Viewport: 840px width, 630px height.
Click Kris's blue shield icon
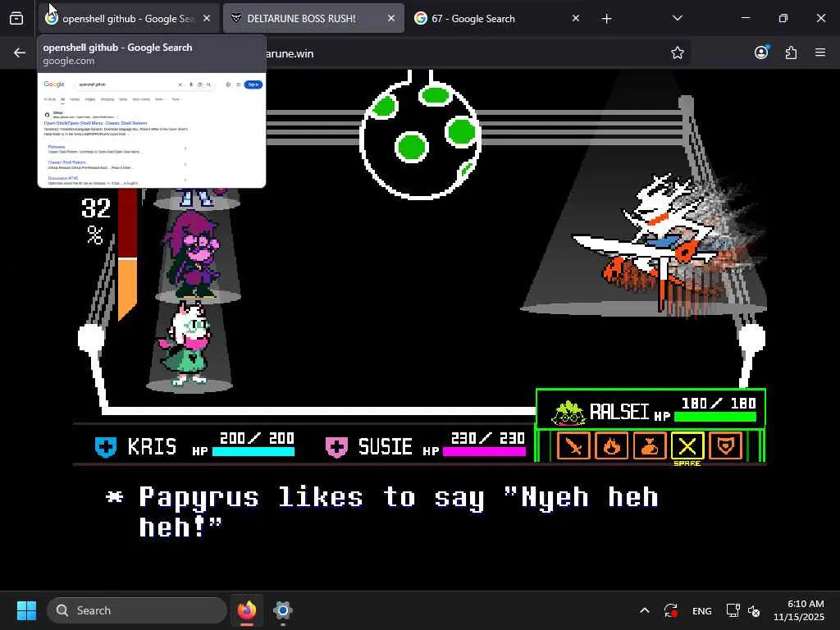[106, 447]
